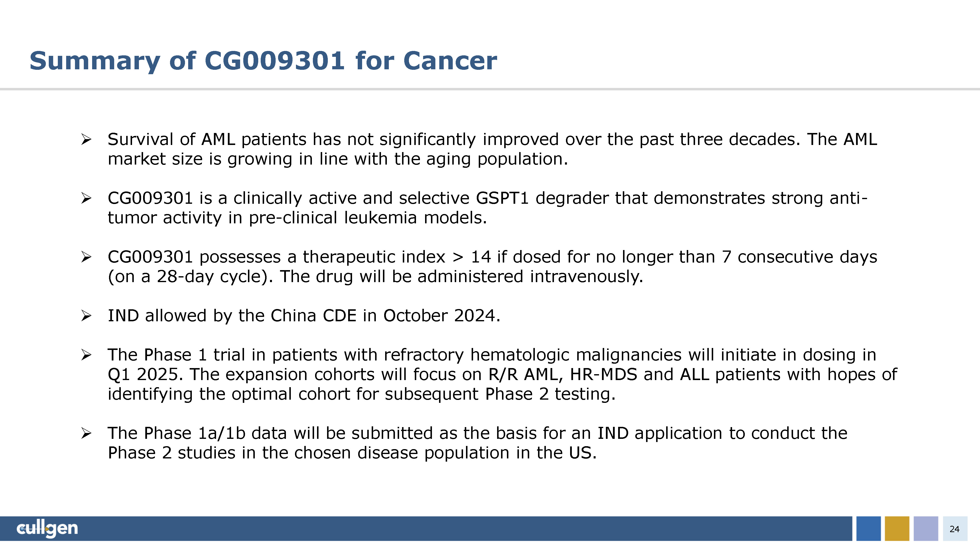Click the gray divider line under the title

(x=490, y=89)
